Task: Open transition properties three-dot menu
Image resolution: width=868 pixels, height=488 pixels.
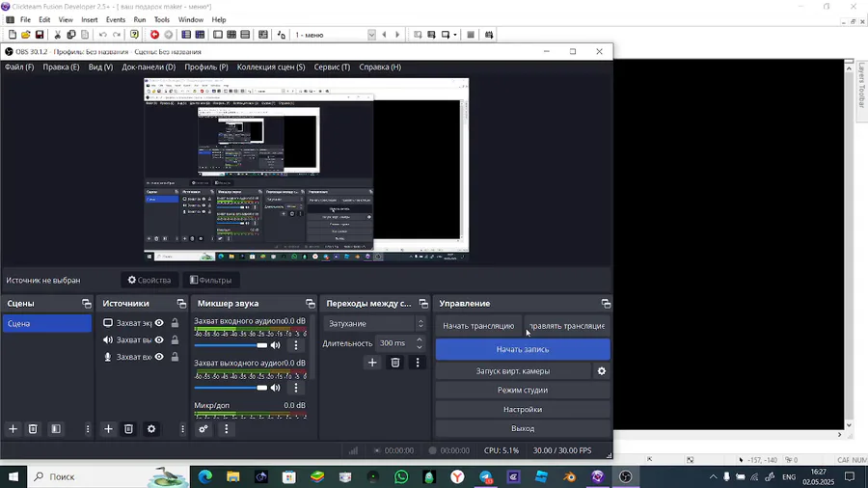Action: point(418,363)
